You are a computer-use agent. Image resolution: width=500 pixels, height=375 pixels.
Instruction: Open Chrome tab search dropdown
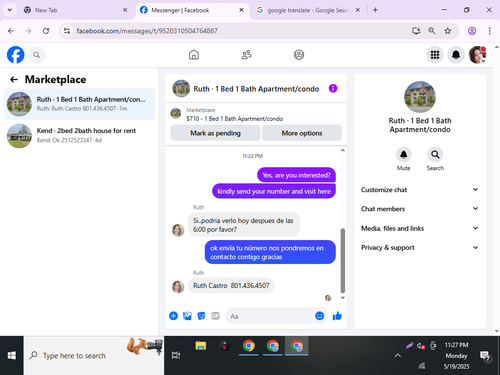10,10
